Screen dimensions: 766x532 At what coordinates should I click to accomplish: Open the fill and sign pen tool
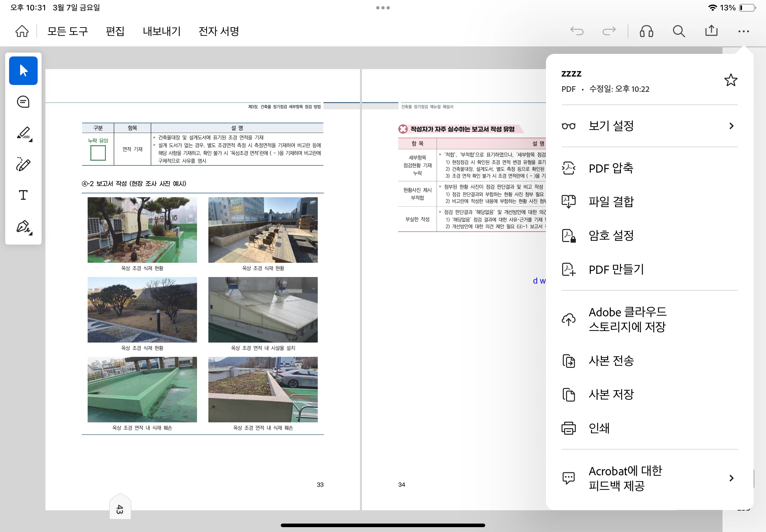tap(24, 227)
